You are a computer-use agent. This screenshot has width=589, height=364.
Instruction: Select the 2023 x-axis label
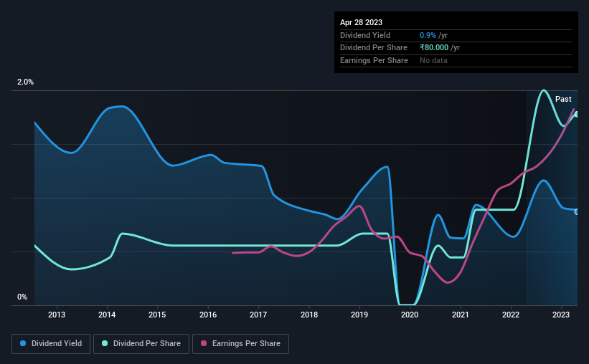pyautogui.click(x=561, y=315)
